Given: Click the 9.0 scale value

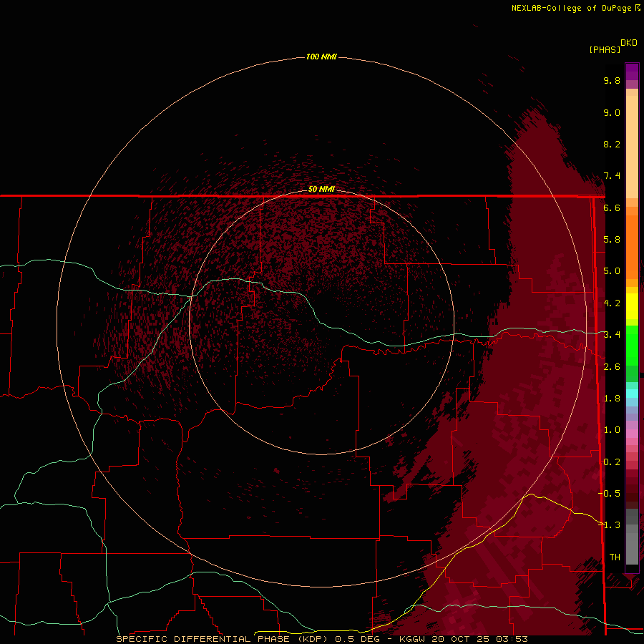Looking at the screenshot, I should coord(612,112).
